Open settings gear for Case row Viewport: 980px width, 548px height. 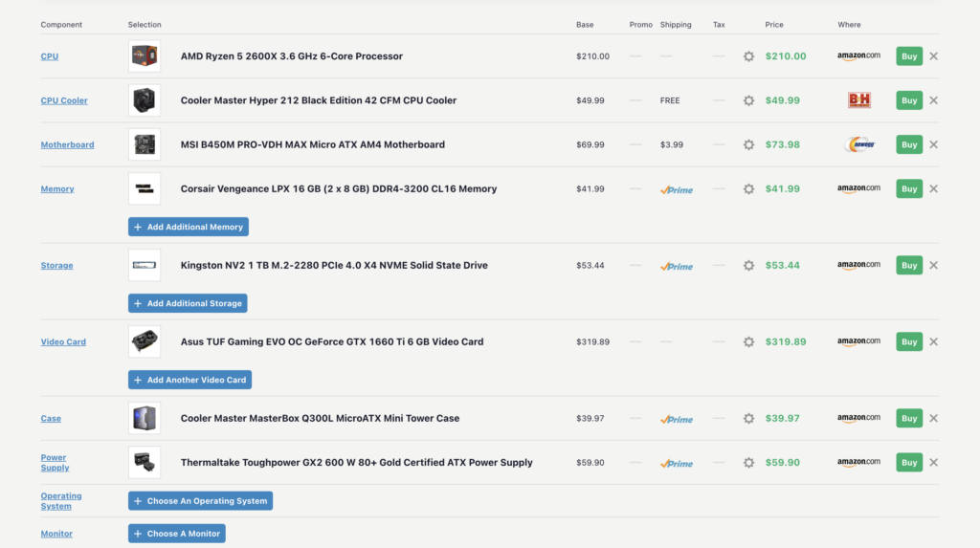click(x=748, y=419)
